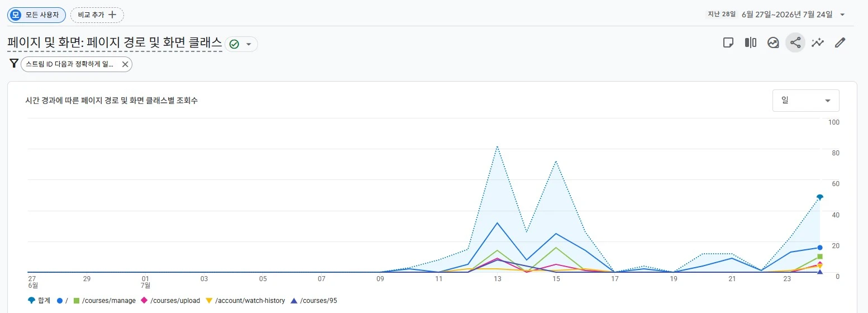
Task: Expand the date range dropdown arrow
Action: [842, 15]
